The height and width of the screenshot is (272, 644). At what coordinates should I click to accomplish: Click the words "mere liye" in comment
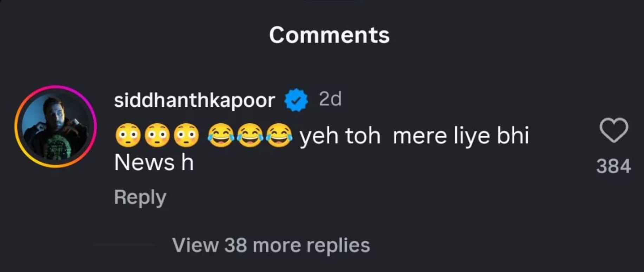pyautogui.click(x=439, y=136)
